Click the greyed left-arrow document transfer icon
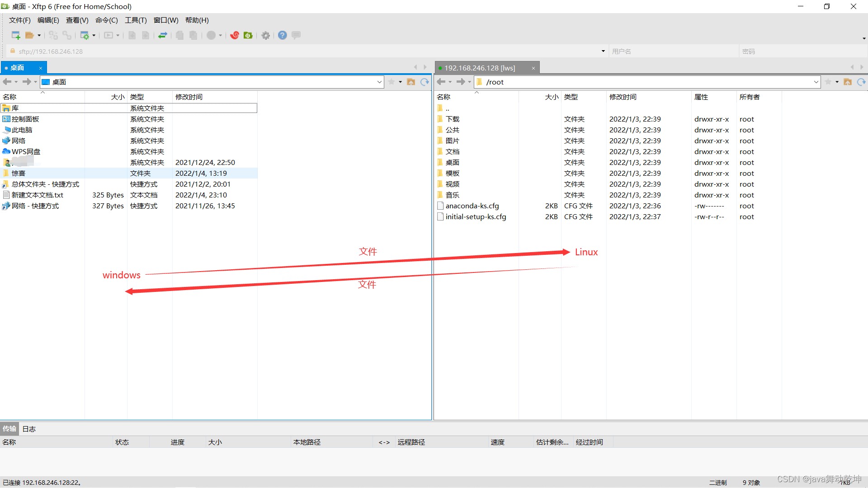 [x=132, y=35]
